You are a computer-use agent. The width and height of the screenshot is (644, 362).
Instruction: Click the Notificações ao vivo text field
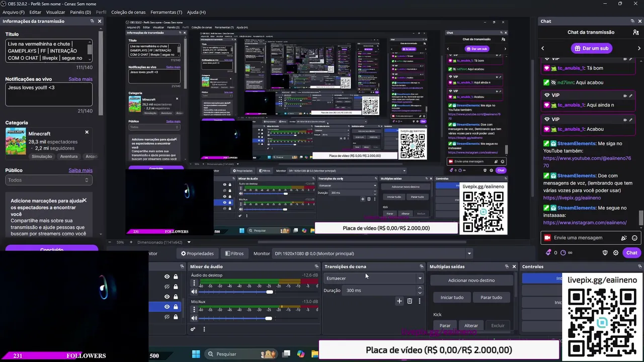pyautogui.click(x=49, y=95)
